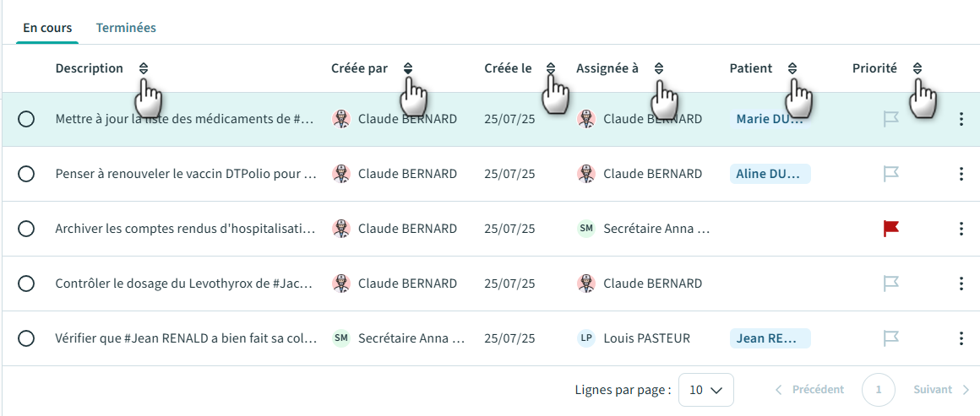Sort tasks by Description column
980x416 pixels.
click(143, 69)
